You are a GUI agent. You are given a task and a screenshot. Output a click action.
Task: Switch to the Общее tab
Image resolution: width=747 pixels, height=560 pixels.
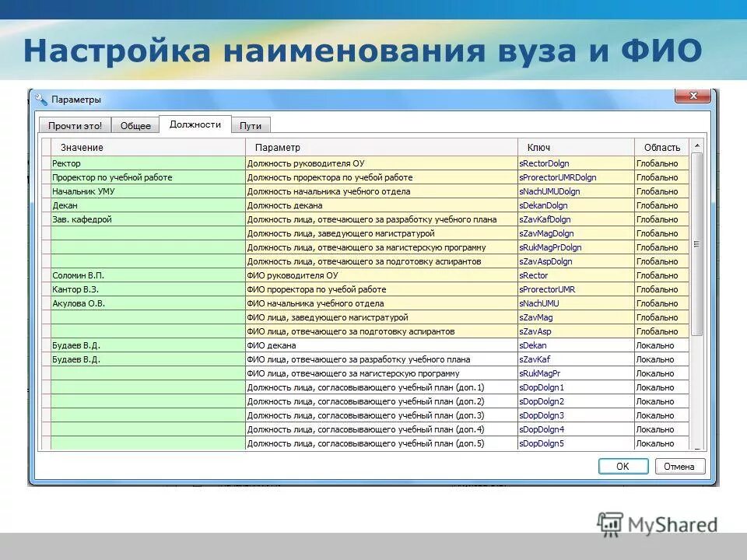[135, 126]
